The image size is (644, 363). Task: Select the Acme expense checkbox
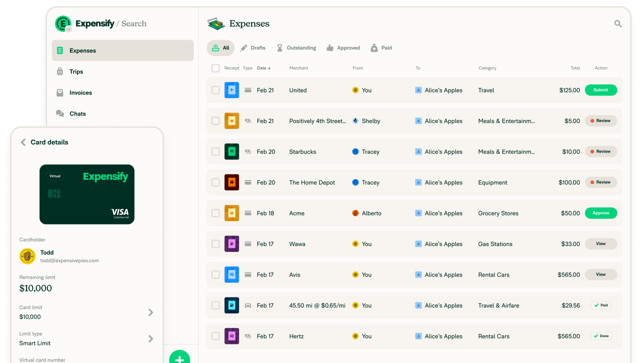[215, 213]
